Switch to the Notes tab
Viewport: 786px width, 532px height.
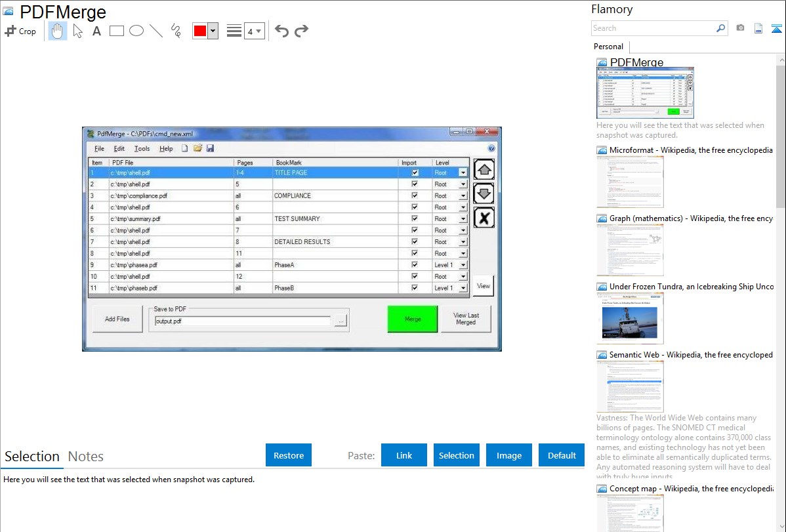(x=86, y=457)
